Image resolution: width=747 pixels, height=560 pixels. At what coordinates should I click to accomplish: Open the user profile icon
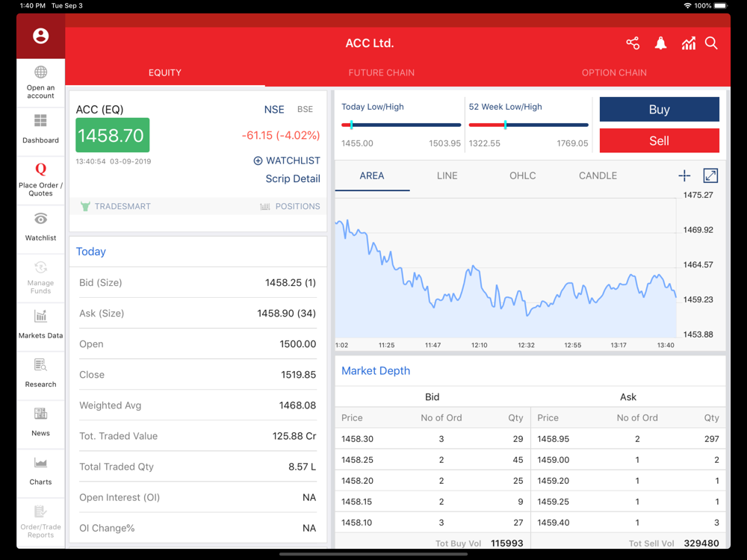tap(40, 36)
